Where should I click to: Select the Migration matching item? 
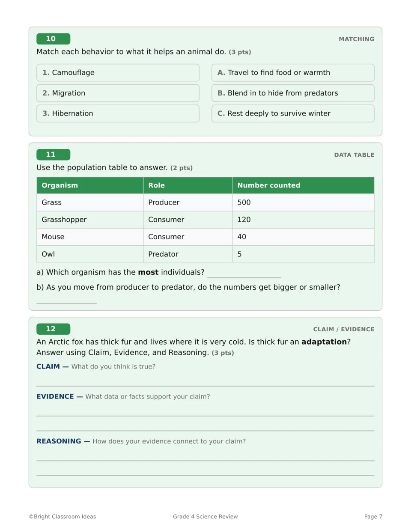coord(118,93)
